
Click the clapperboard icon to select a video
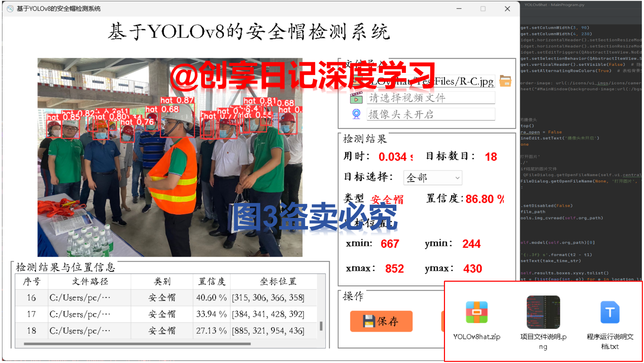(x=356, y=99)
